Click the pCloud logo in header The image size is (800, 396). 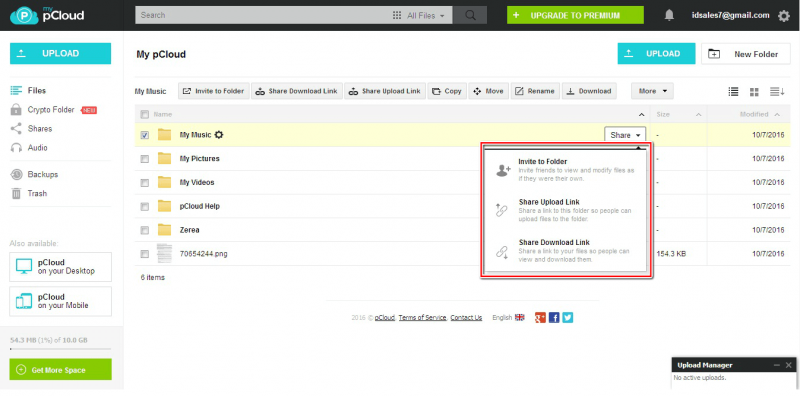47,15
